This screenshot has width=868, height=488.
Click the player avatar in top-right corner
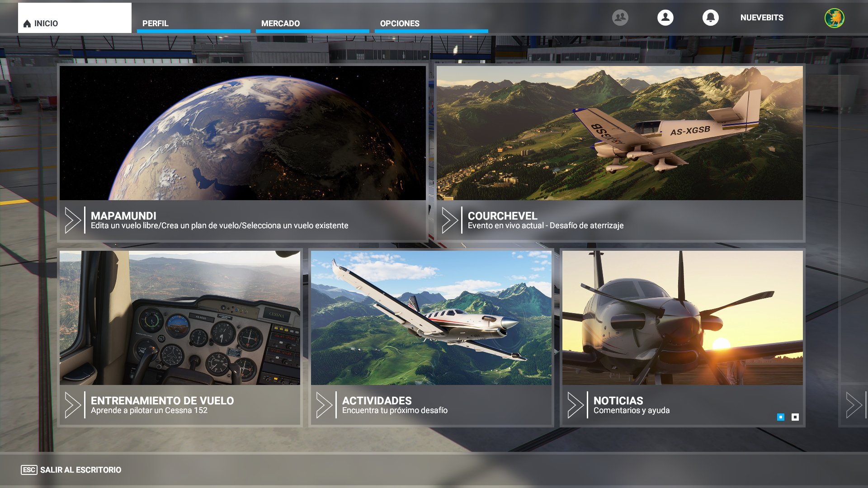pyautogui.click(x=836, y=18)
